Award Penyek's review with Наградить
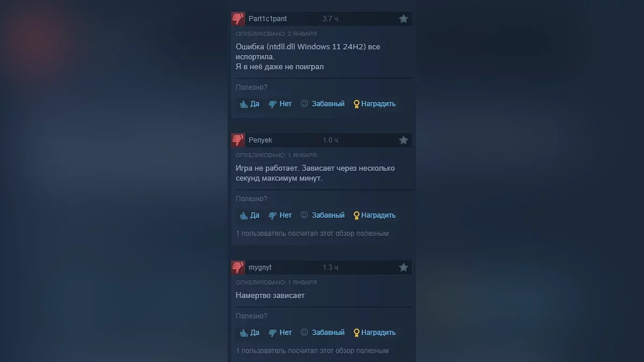Screen dimensions: 644x362 (375, 215)
